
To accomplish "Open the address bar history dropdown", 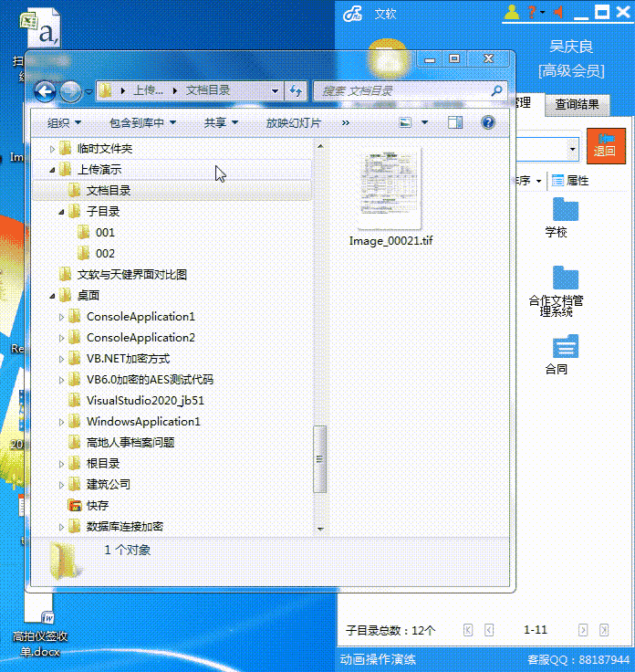I will point(275,91).
